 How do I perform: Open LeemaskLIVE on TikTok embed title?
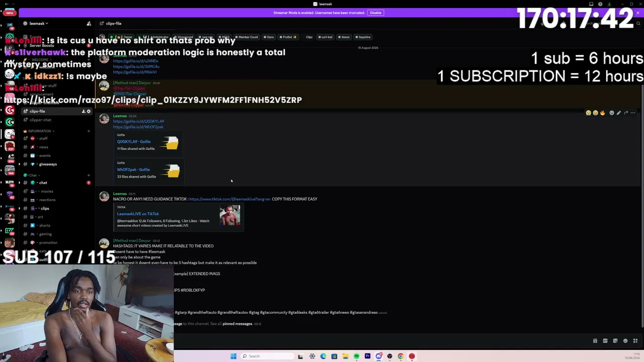coord(138,214)
